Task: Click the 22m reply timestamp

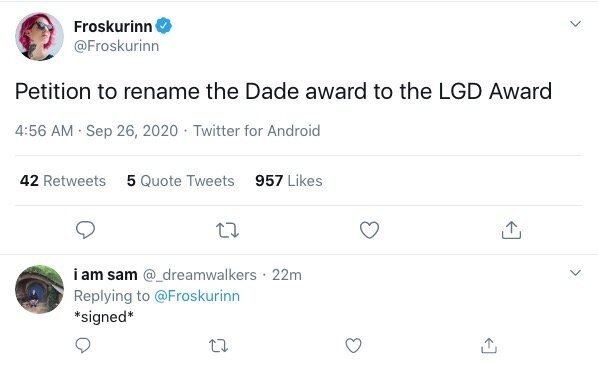Action: [287, 275]
